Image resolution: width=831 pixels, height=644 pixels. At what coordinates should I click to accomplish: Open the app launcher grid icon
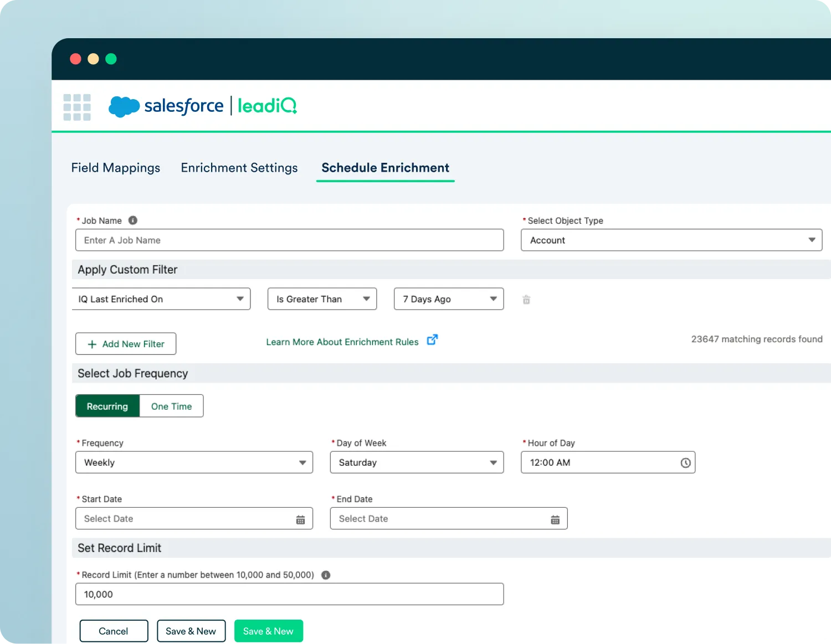(x=77, y=107)
